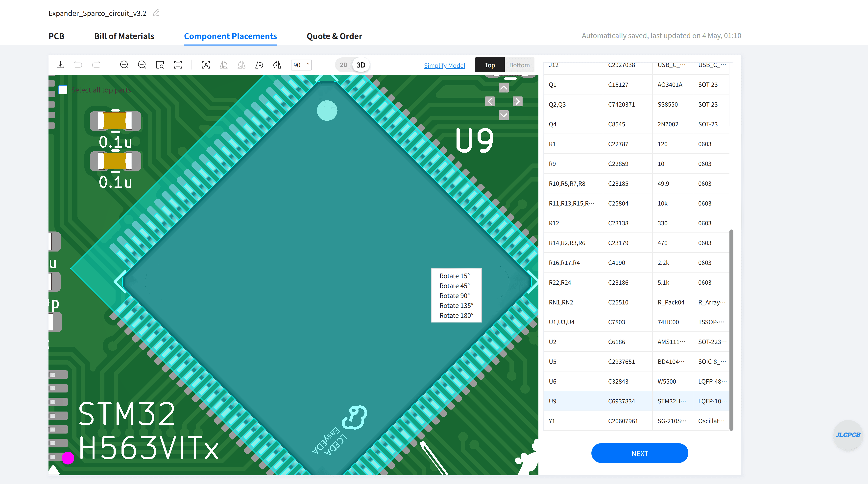The image size is (868, 484).
Task: Pan the board view right
Action: click(518, 101)
